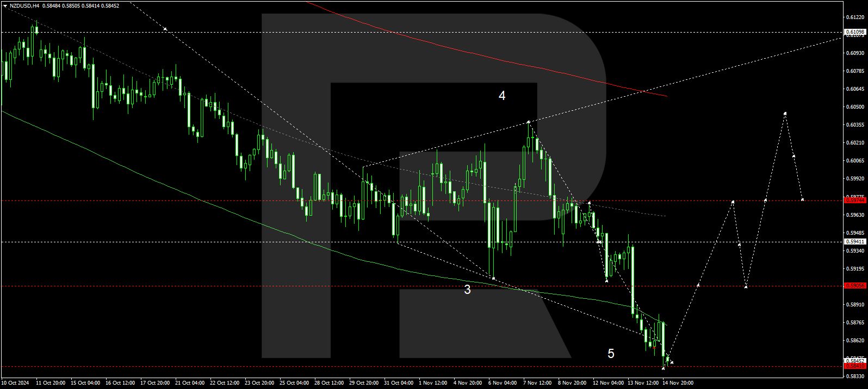Click the 16 Oct 12:00 time label
The width and height of the screenshot is (868, 389).
coord(120,383)
